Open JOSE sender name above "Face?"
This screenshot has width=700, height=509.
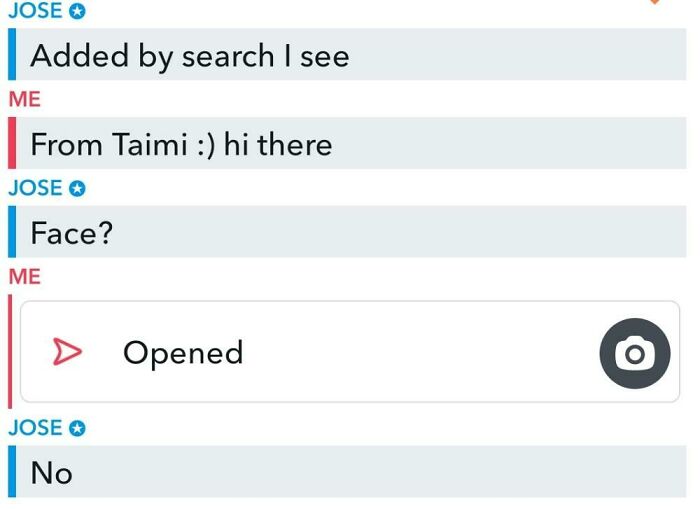(35, 188)
